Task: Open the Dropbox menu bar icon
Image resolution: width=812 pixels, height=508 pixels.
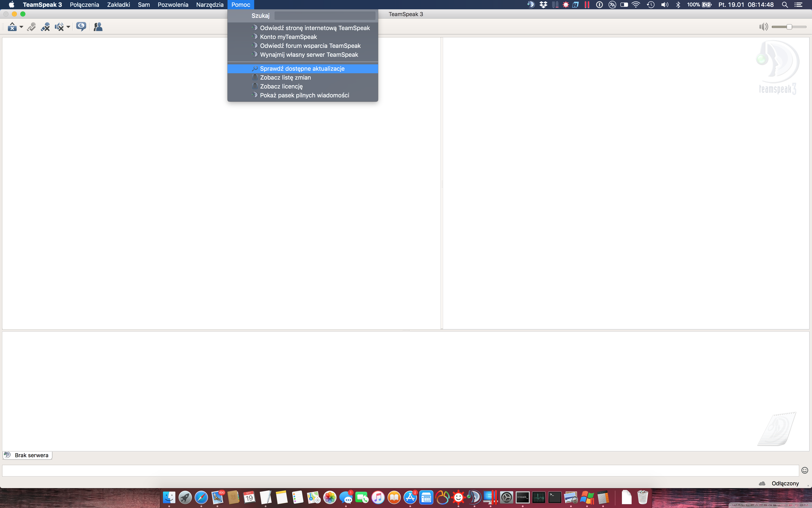Action: (x=543, y=5)
